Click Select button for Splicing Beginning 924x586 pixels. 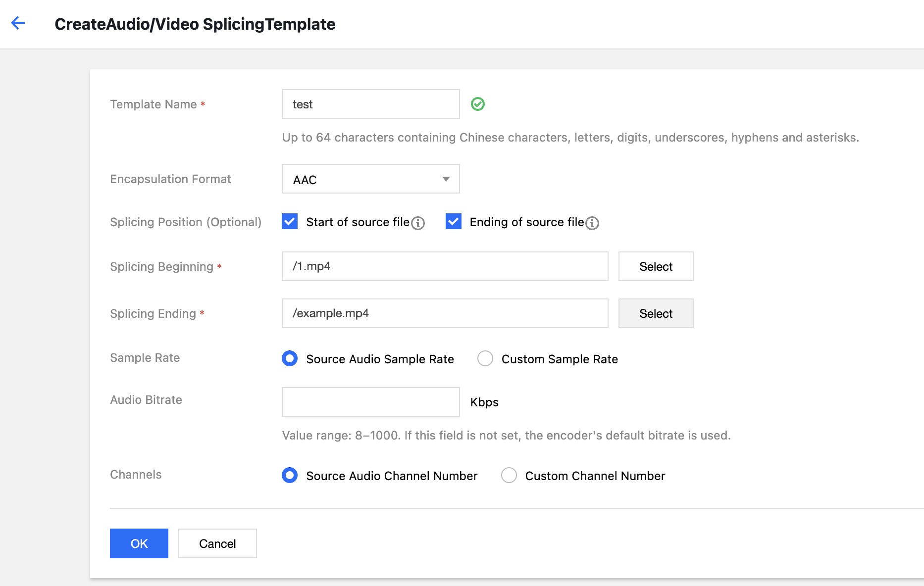coord(656,266)
